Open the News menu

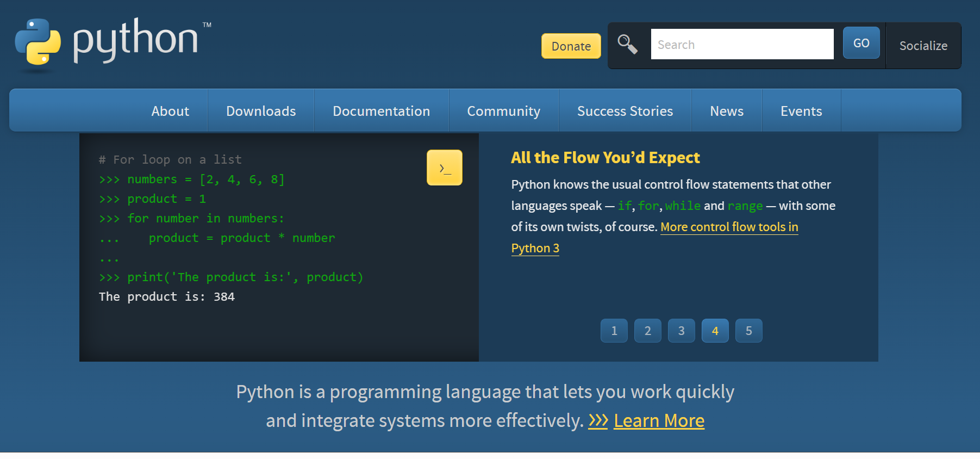tap(727, 111)
